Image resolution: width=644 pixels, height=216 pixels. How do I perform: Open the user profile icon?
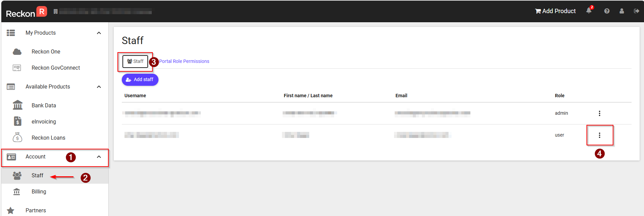click(x=622, y=11)
